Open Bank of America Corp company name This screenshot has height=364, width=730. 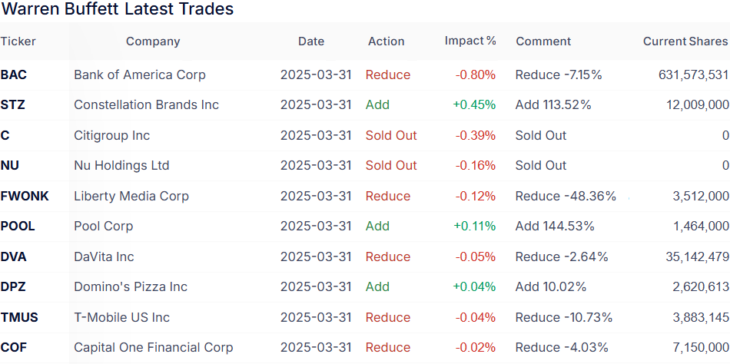tap(140, 74)
